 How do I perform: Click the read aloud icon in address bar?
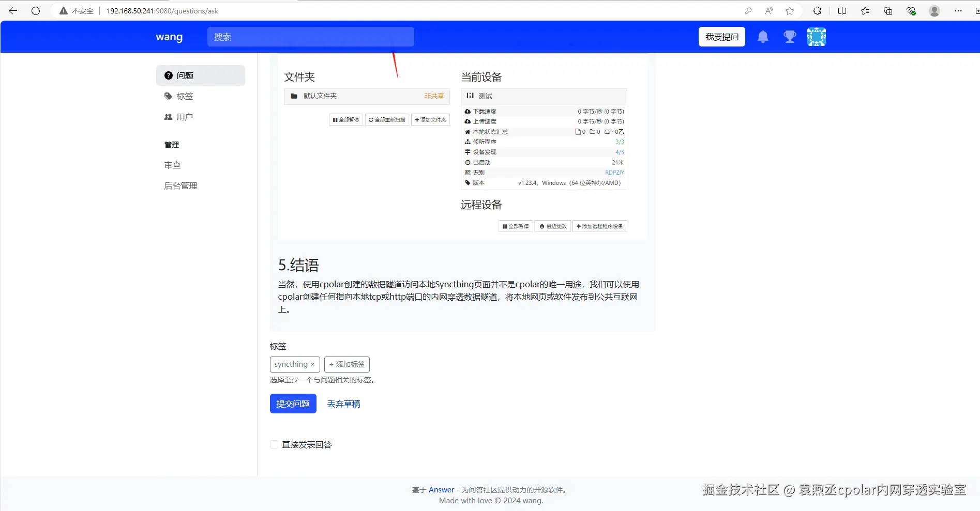(x=768, y=10)
